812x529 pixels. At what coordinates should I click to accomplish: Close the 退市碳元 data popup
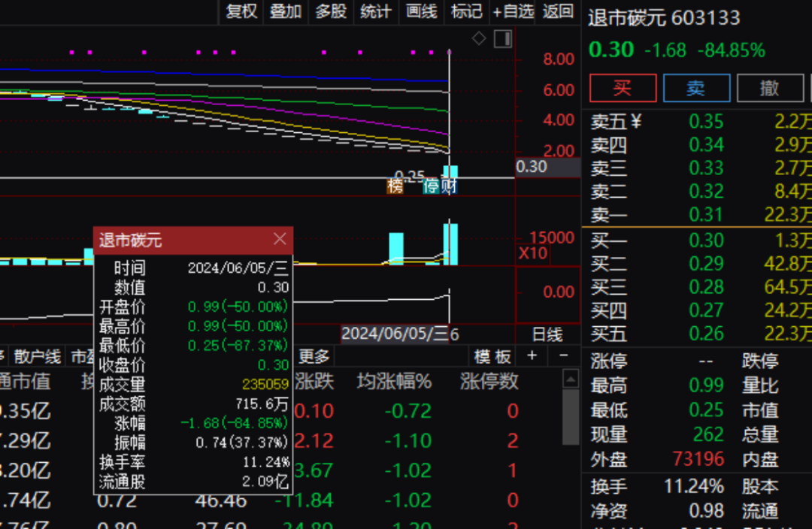point(280,240)
